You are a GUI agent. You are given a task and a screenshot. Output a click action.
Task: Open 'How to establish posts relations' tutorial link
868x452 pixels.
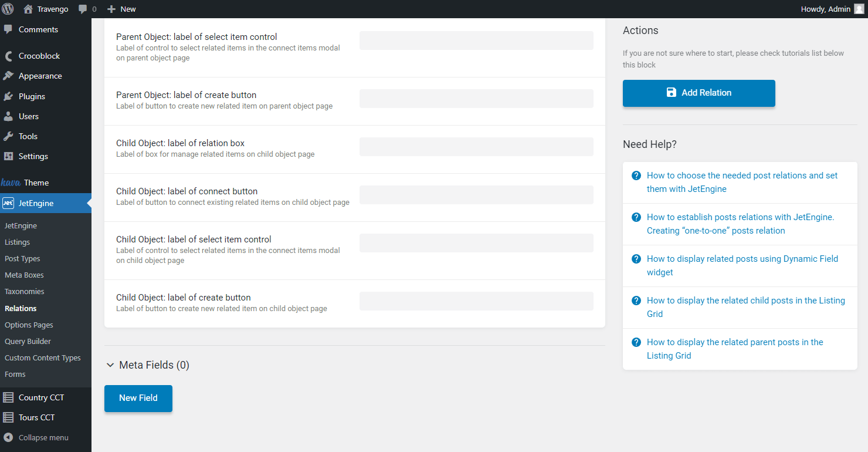click(x=740, y=224)
